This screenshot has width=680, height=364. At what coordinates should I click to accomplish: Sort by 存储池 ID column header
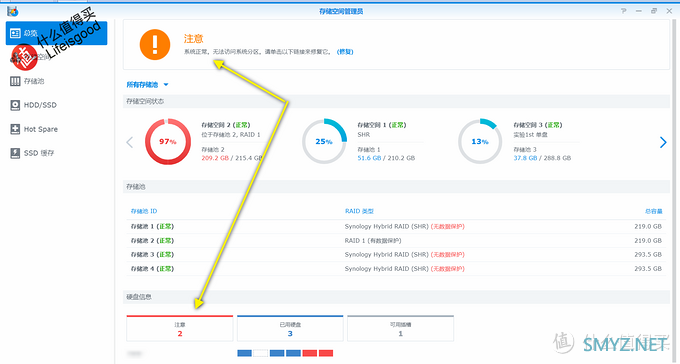pyautogui.click(x=144, y=211)
